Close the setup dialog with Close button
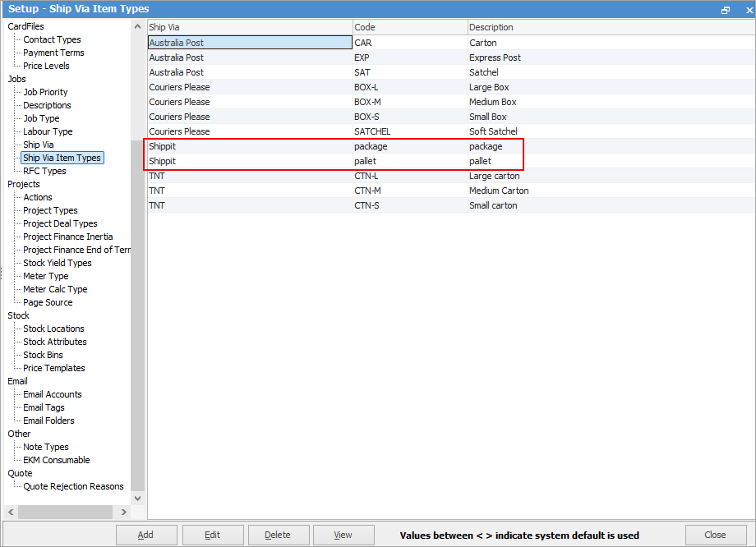Image resolution: width=756 pixels, height=547 pixels. click(716, 535)
